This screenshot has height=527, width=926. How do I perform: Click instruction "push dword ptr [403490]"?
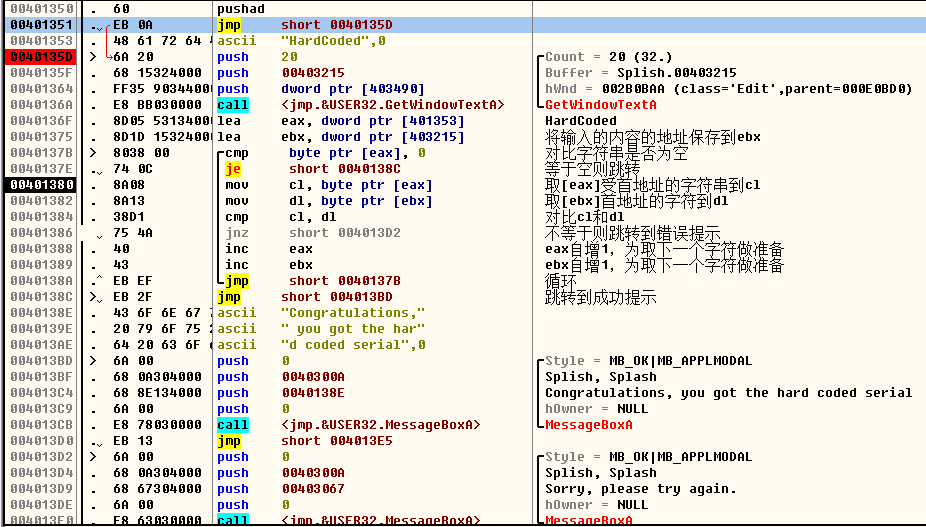tap(321, 89)
